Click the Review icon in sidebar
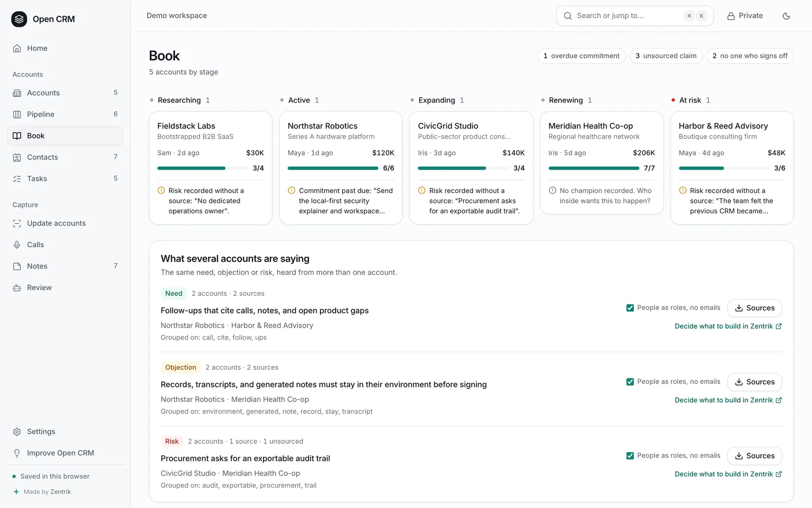 (17, 288)
